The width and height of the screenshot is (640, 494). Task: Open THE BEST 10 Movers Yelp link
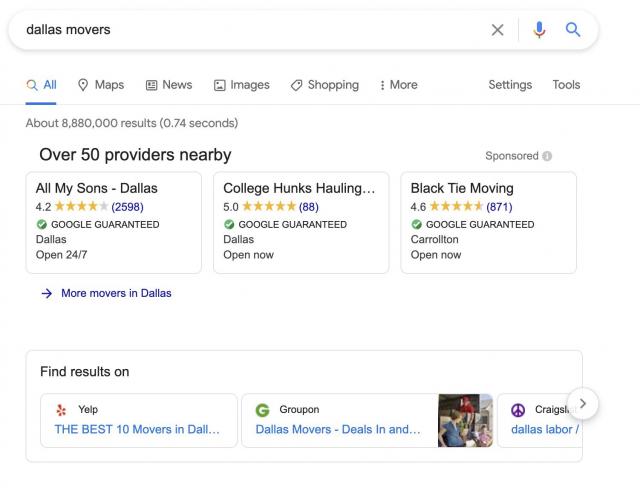point(137,429)
